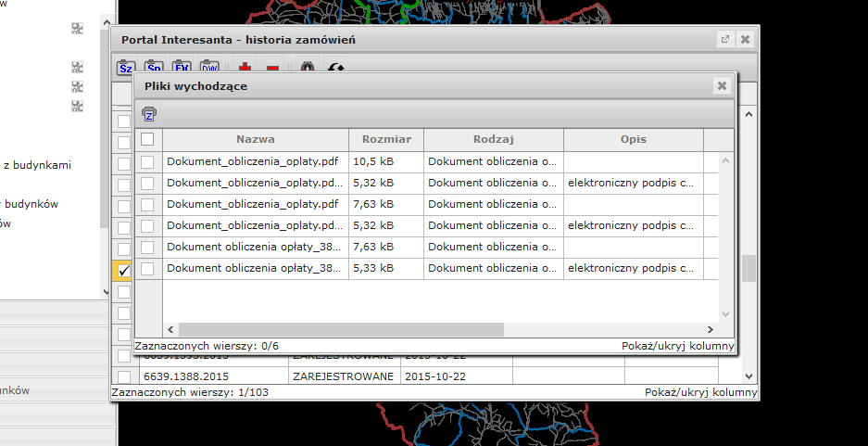Click the down arrow of left panel scrollbar

[x=107, y=292]
